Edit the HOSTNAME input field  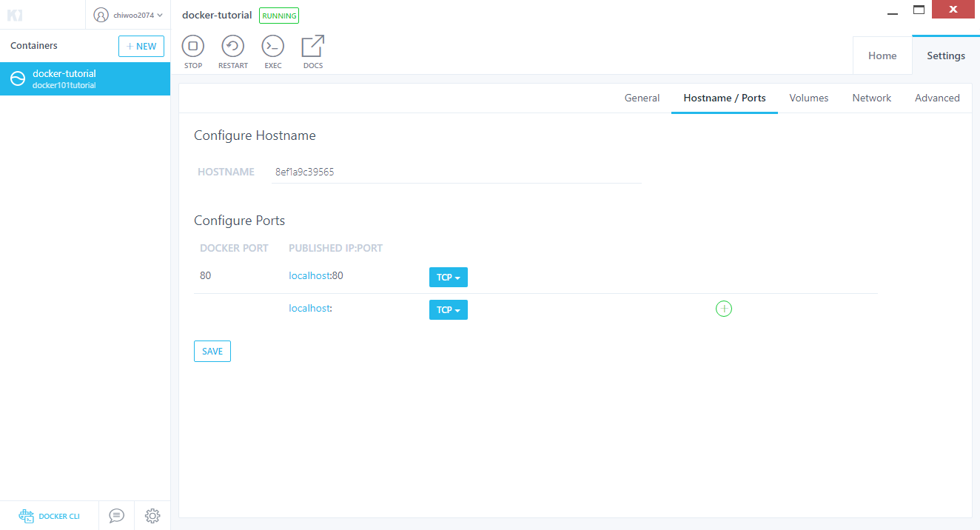456,172
